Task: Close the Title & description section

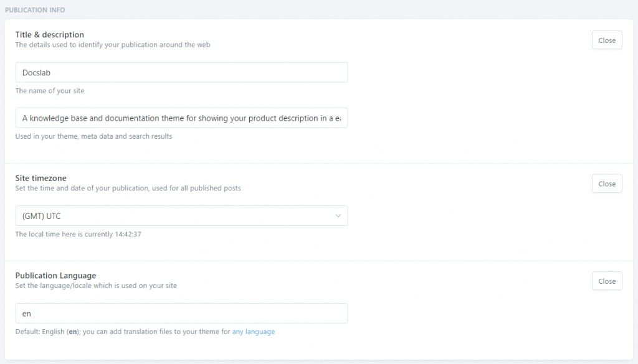Action: (606, 40)
